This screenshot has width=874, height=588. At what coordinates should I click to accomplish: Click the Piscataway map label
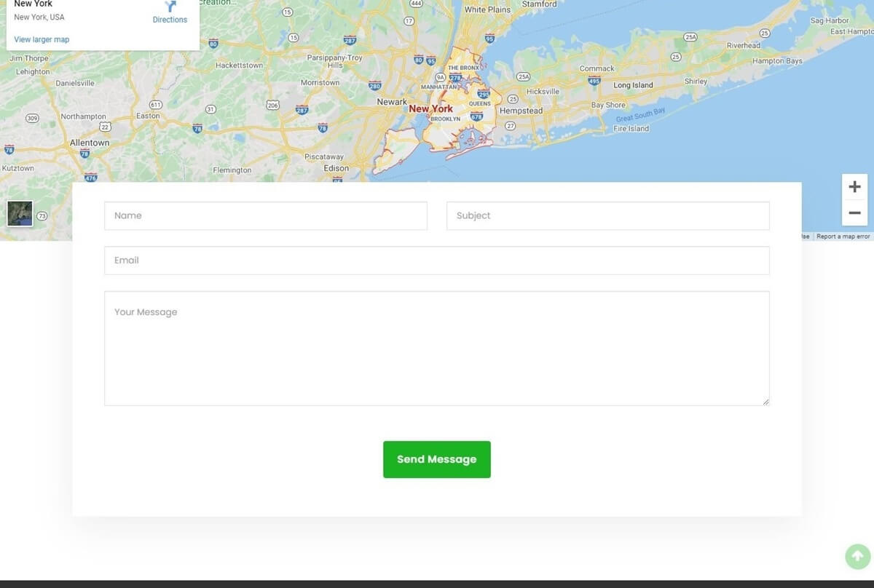click(x=324, y=157)
